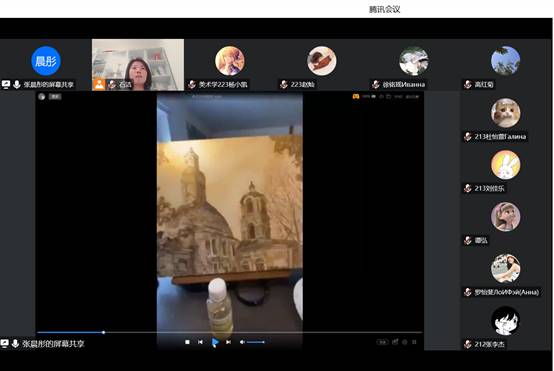Click speed button at player bottom right
Screen dimensions: 554x371
coord(382,342)
